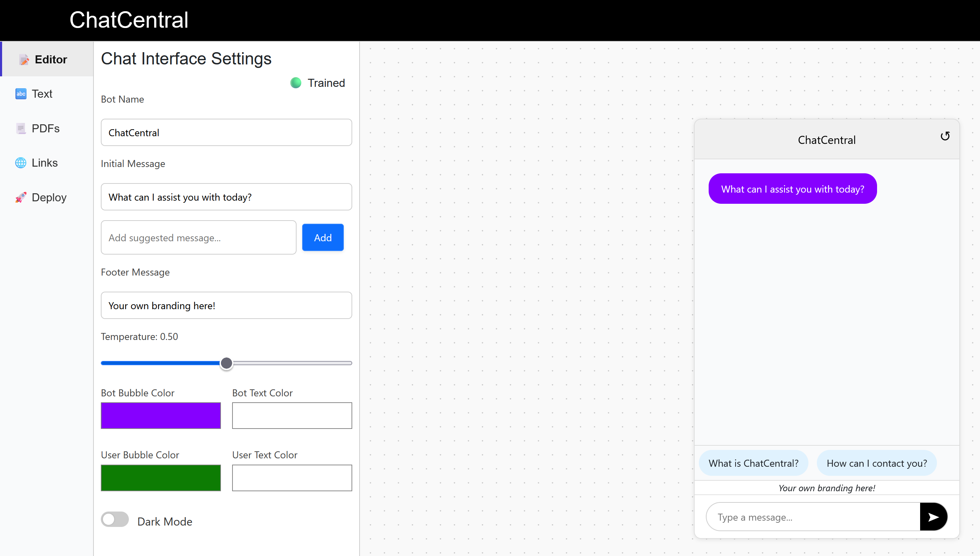
Task: Open the Bot Text Color swatch
Action: (x=292, y=416)
